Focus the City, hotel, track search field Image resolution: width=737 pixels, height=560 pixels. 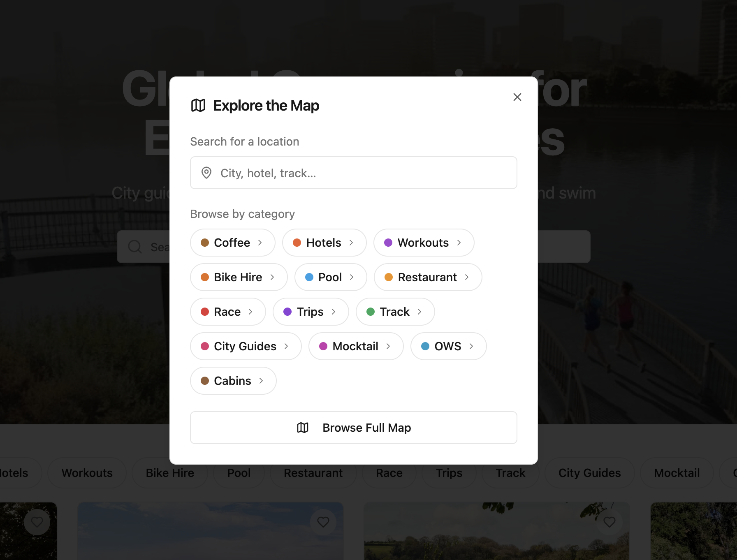(x=354, y=173)
